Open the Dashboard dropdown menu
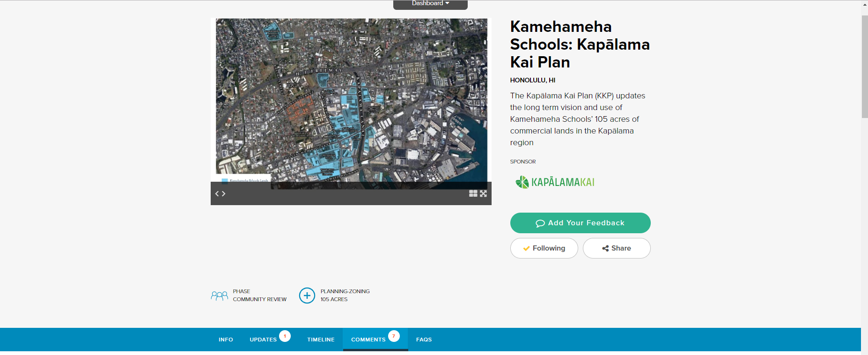The width and height of the screenshot is (868, 355). (430, 4)
